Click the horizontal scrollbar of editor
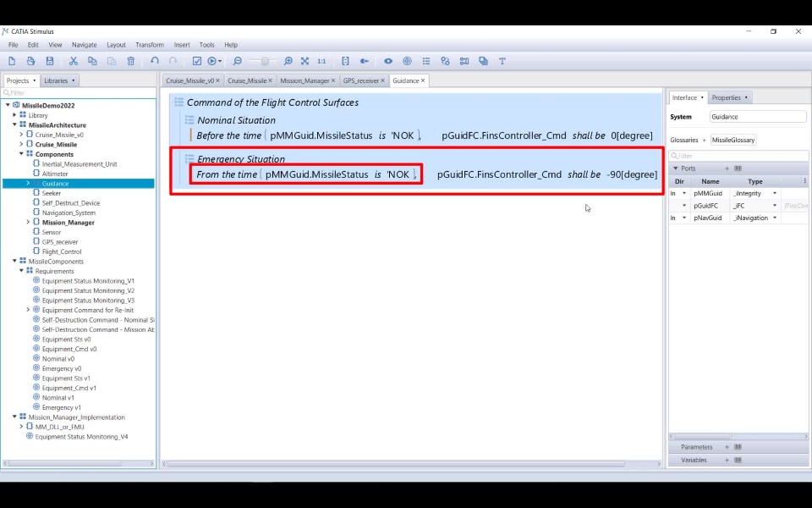 pyautogui.click(x=396, y=464)
